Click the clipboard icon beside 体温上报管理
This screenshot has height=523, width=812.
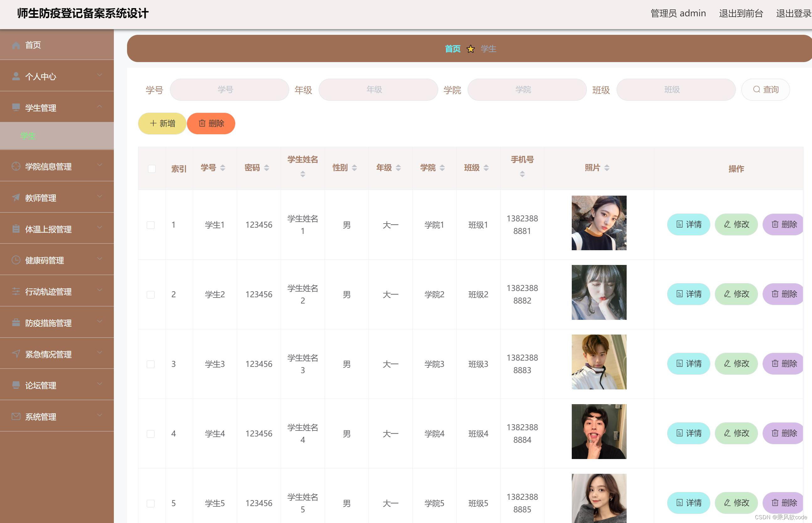point(16,229)
